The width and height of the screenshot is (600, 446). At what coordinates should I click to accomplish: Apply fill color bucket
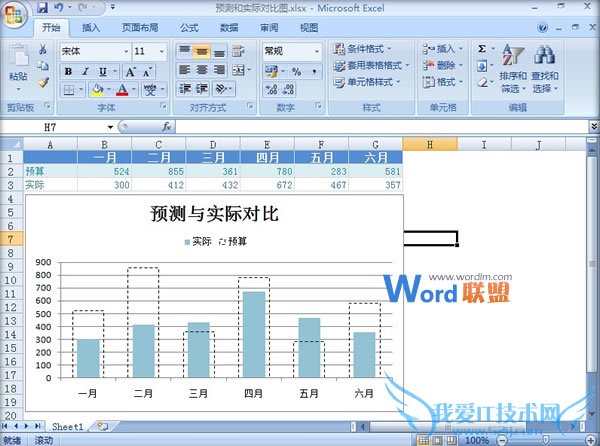click(98, 90)
